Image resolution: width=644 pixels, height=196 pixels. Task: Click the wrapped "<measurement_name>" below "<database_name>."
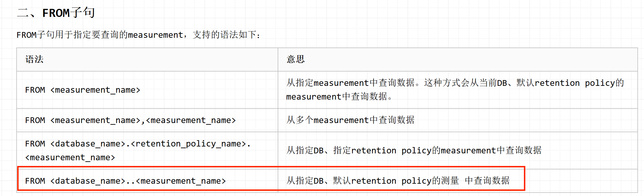coord(70,157)
